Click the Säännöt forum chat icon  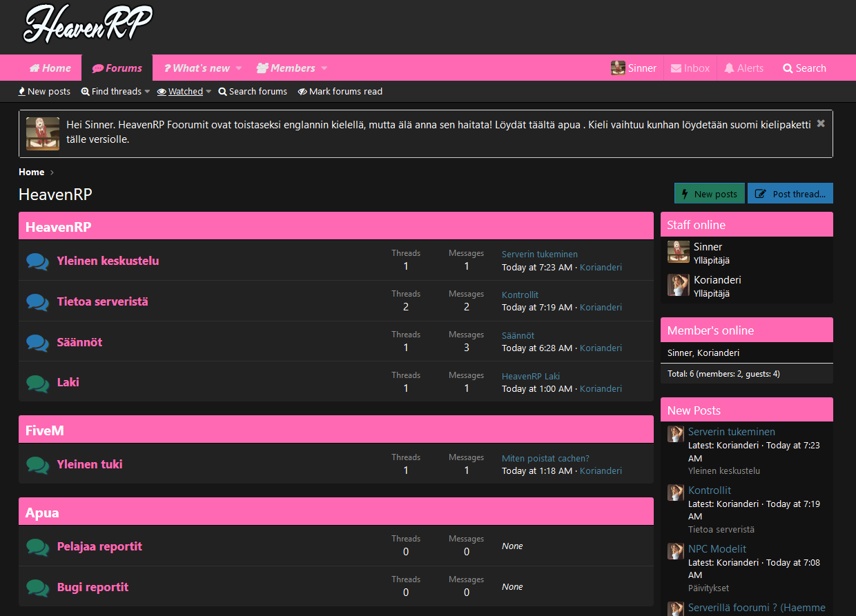point(37,343)
